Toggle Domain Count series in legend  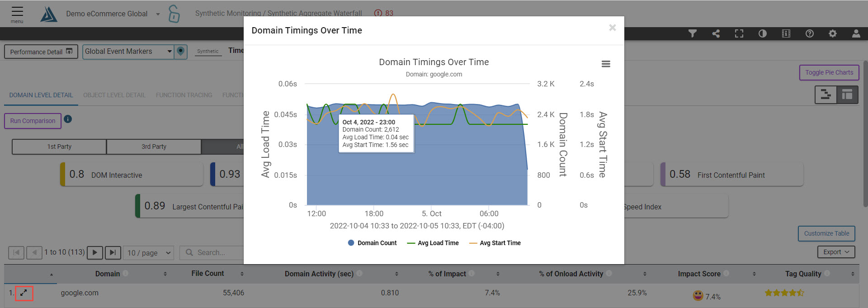[x=372, y=243]
